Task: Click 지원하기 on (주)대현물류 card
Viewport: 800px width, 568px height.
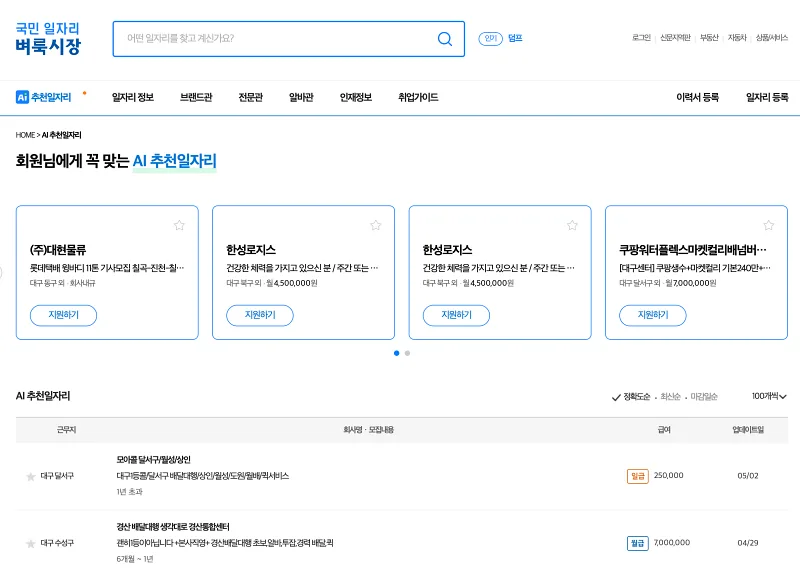Action: click(x=63, y=315)
